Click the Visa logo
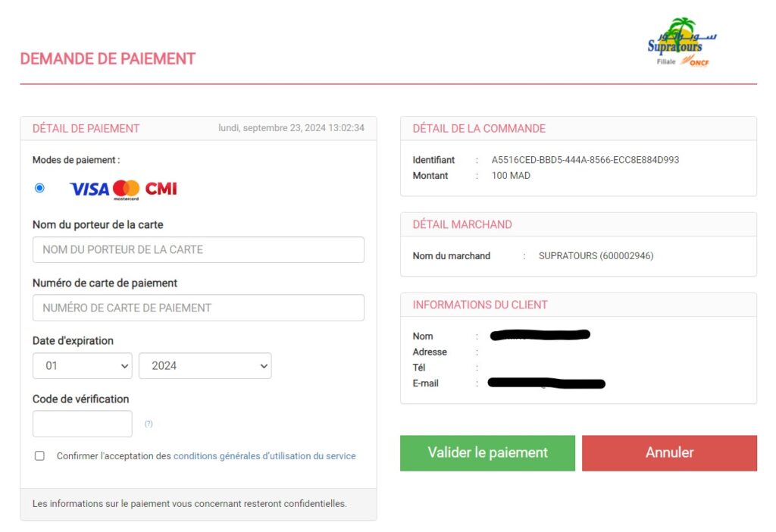The image size is (776, 532). click(x=89, y=189)
